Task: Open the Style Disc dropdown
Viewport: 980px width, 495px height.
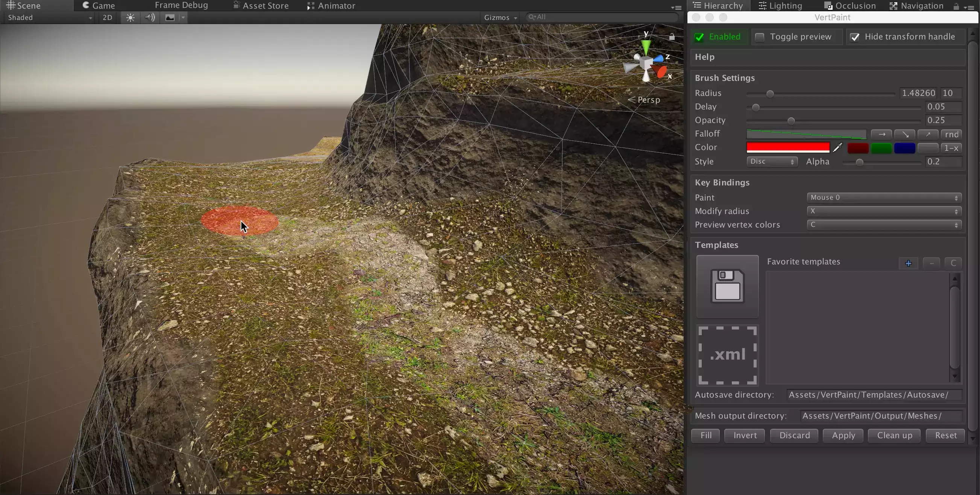Action: pyautogui.click(x=772, y=162)
